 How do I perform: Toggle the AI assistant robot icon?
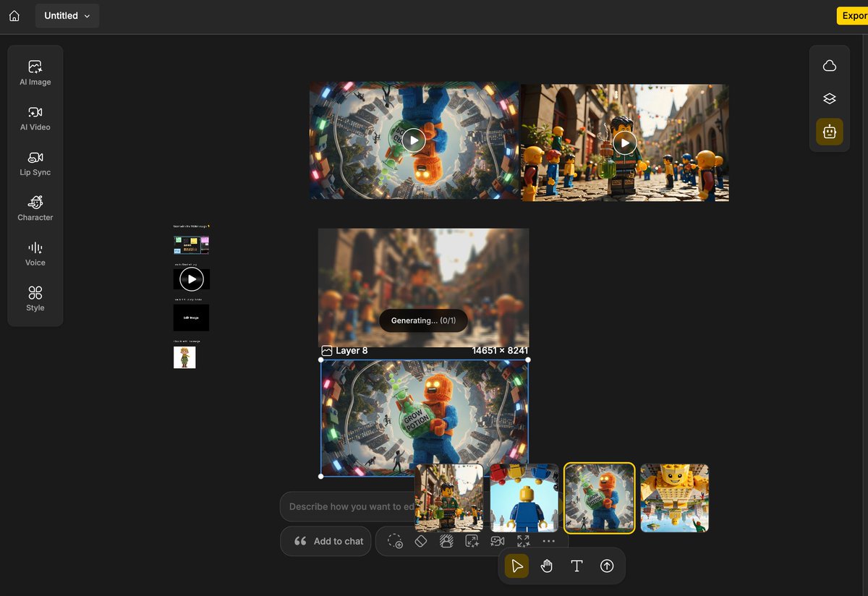[830, 132]
